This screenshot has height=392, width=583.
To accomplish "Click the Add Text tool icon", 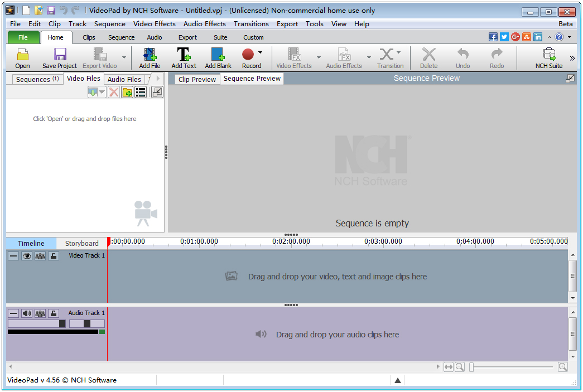I will pyautogui.click(x=184, y=54).
